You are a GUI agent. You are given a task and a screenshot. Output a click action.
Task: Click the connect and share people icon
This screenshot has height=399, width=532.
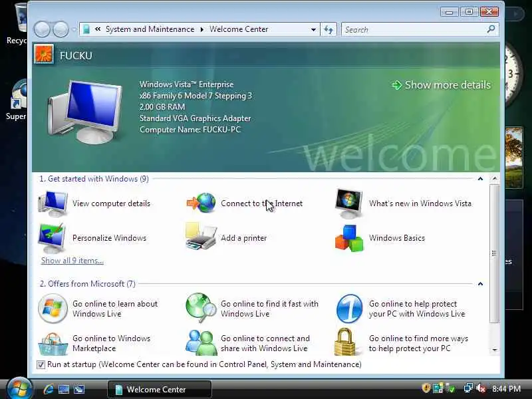(201, 342)
